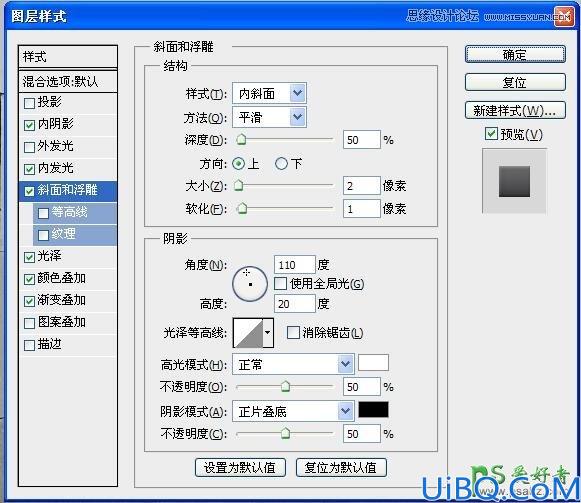Click shadow opacity field 不透明度(C)
This screenshot has width=581, height=503.
click(x=362, y=434)
